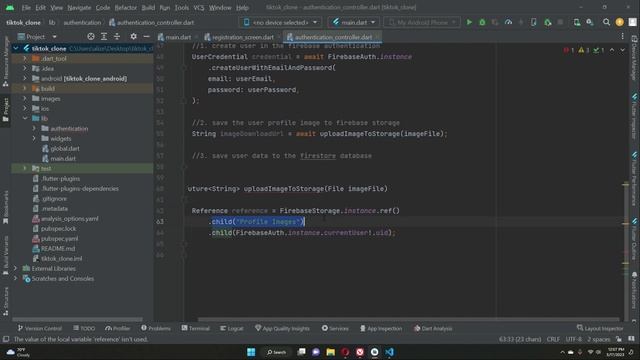This screenshot has height=360, width=640.
Task: Click authentication breadcrumb in navigation bar
Action: pos(82,22)
